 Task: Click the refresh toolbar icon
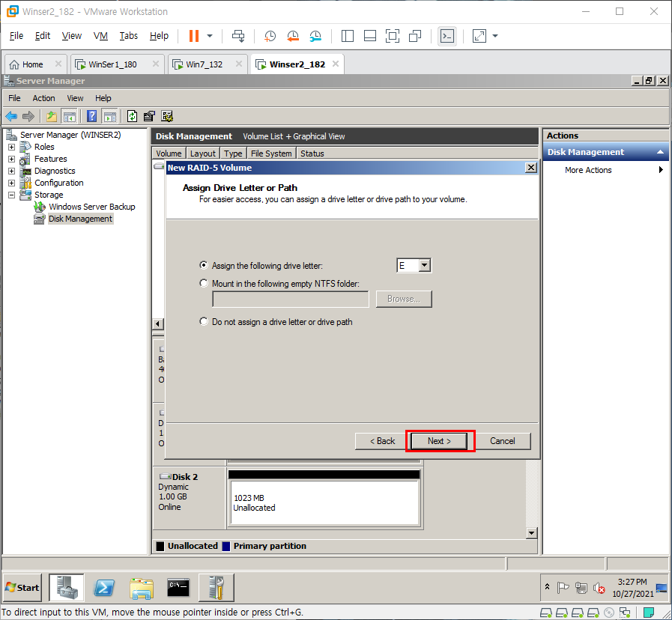[x=132, y=116]
